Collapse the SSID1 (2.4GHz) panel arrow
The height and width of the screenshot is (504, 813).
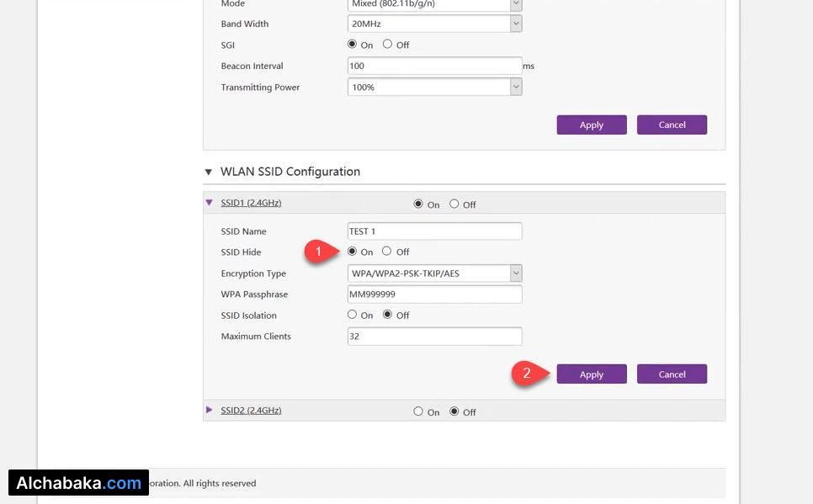tap(210, 203)
